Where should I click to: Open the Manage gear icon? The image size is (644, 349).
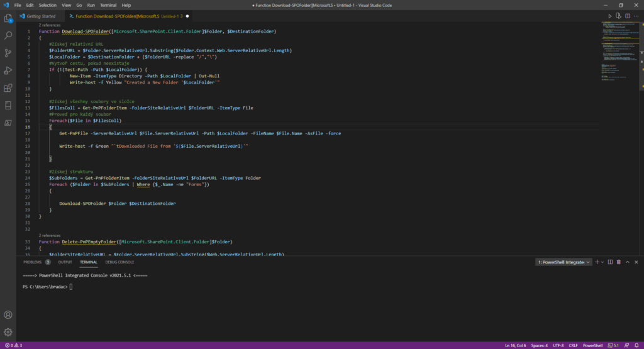(8, 332)
